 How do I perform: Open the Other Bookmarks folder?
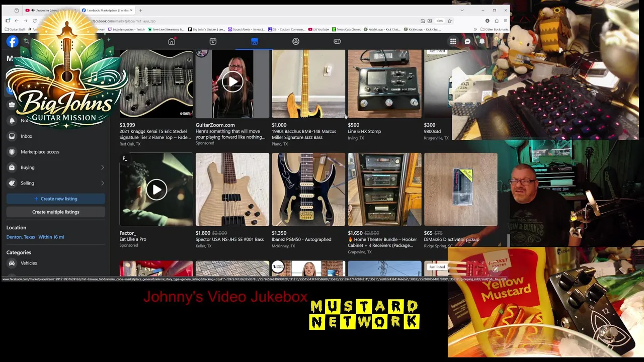tap(495, 29)
